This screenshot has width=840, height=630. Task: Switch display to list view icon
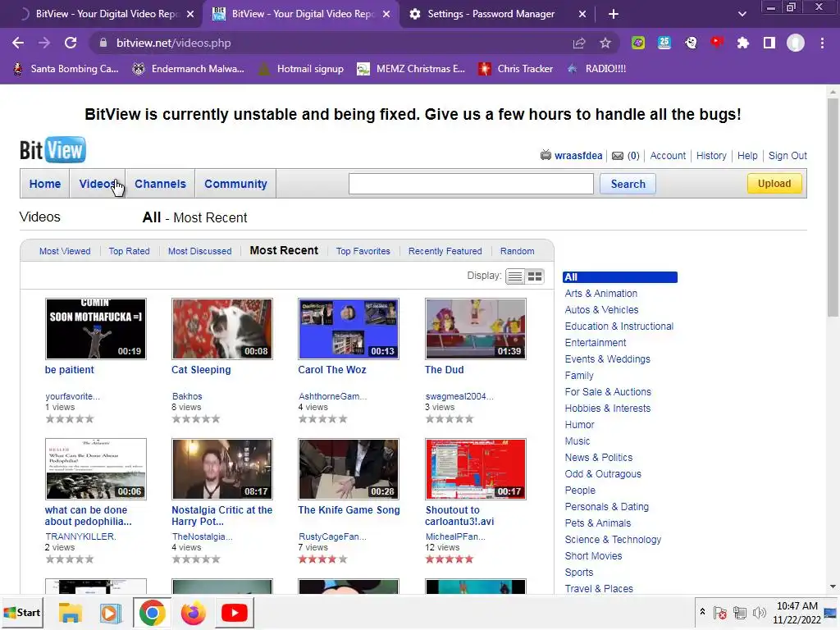[x=515, y=276]
